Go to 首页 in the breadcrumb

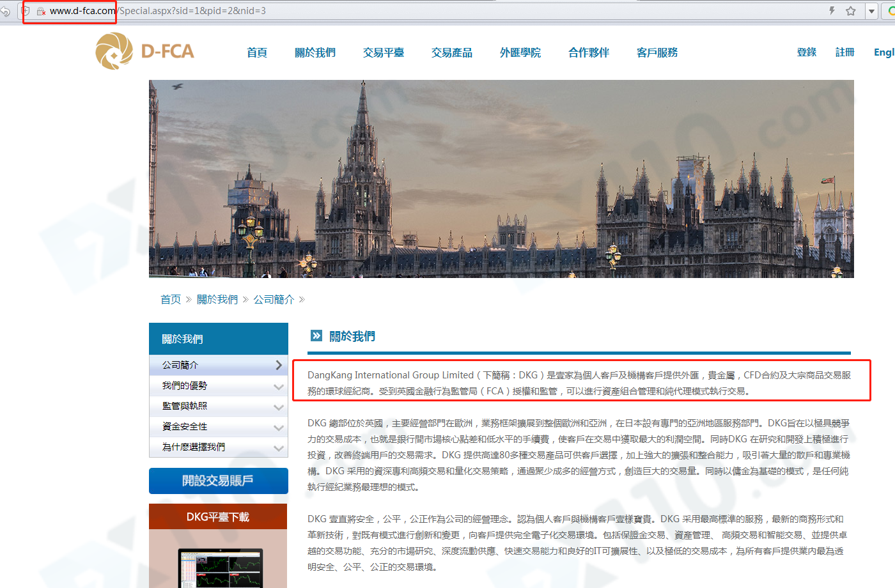coord(171,299)
